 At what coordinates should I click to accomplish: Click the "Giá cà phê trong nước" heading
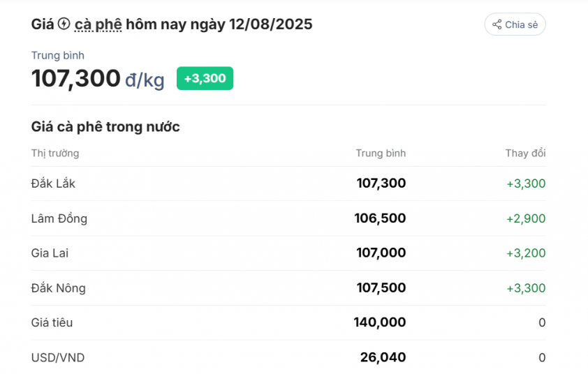click(105, 126)
